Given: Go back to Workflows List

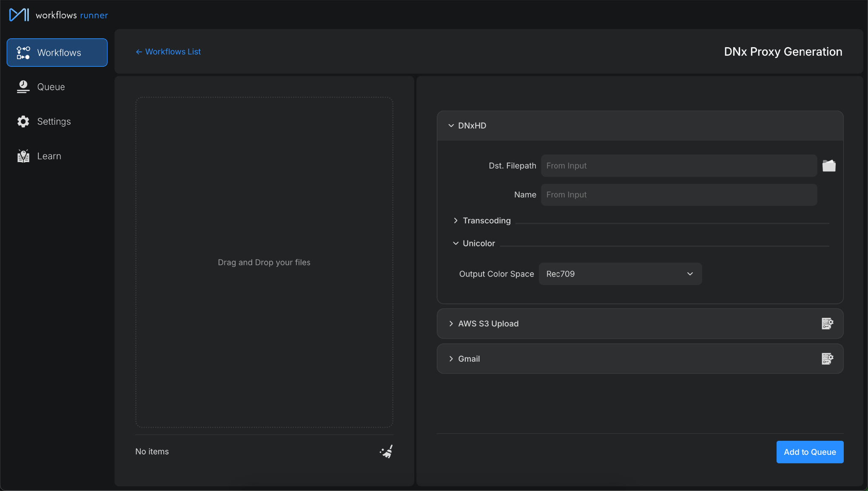Looking at the screenshot, I should pyautogui.click(x=168, y=51).
